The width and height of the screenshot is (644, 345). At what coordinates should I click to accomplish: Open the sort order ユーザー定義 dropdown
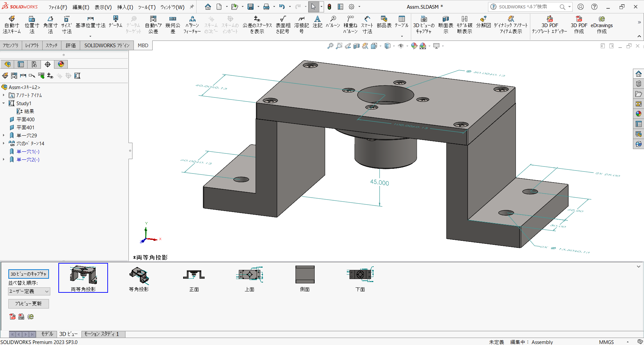[x=29, y=291]
